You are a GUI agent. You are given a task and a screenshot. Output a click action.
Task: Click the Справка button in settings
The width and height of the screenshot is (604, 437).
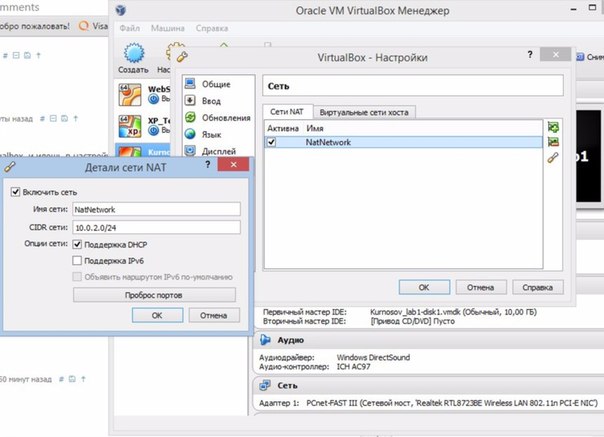[x=538, y=286]
